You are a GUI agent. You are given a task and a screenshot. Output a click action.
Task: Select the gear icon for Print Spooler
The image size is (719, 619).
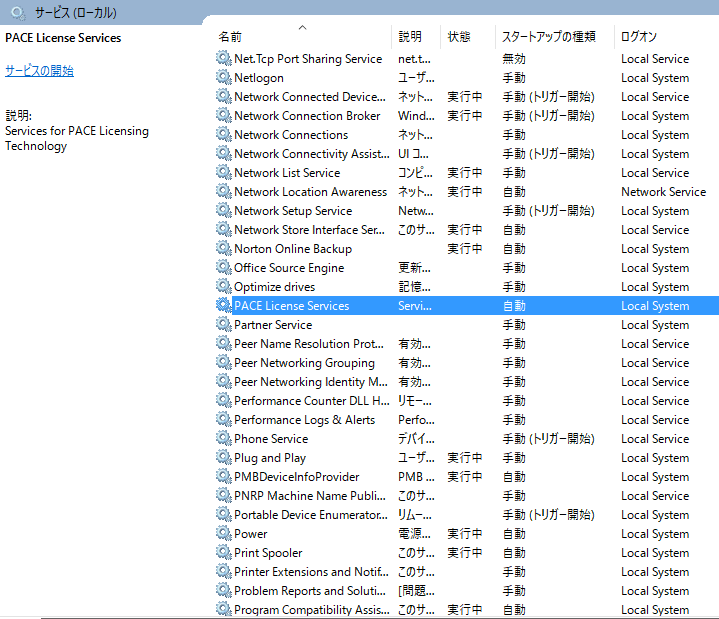click(x=223, y=553)
